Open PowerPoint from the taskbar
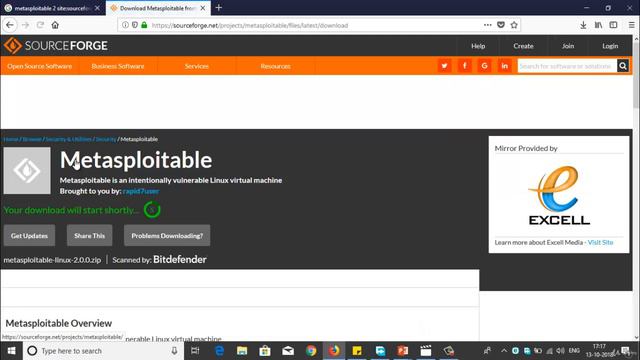 (x=403, y=351)
